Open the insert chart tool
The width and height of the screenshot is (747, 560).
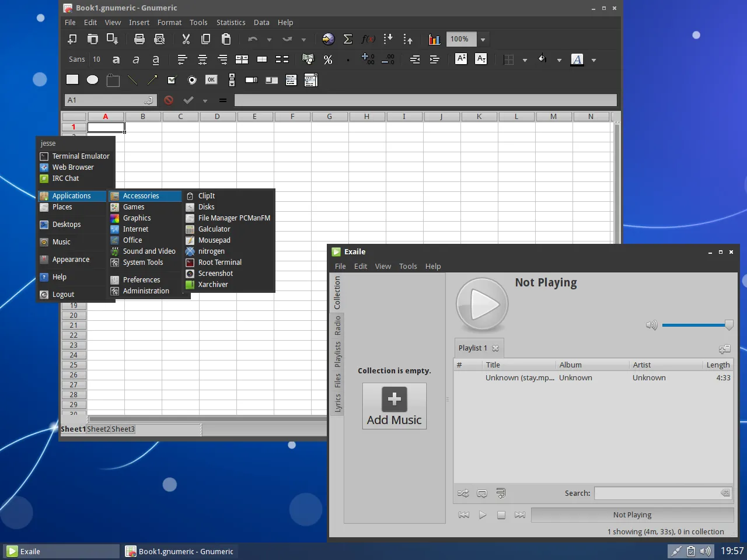click(x=434, y=39)
